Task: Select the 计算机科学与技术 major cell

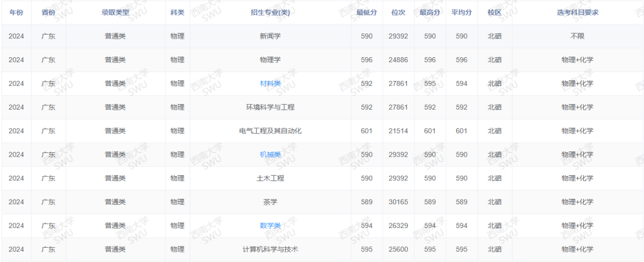Action: [270, 249]
